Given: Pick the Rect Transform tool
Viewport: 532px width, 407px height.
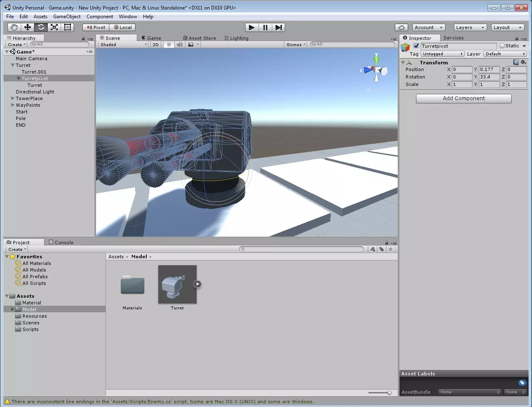Looking at the screenshot, I should coord(67,27).
